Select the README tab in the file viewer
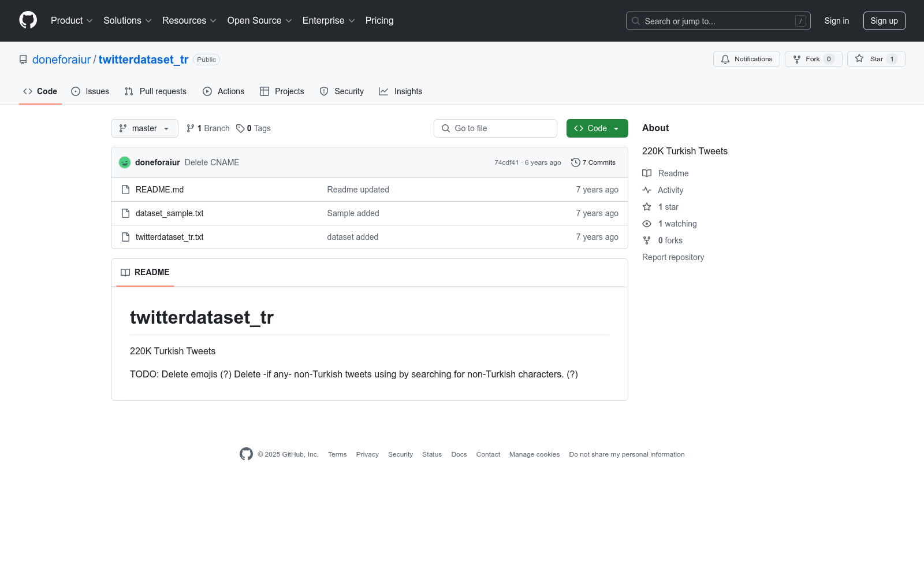The height and width of the screenshot is (578, 924). (145, 272)
